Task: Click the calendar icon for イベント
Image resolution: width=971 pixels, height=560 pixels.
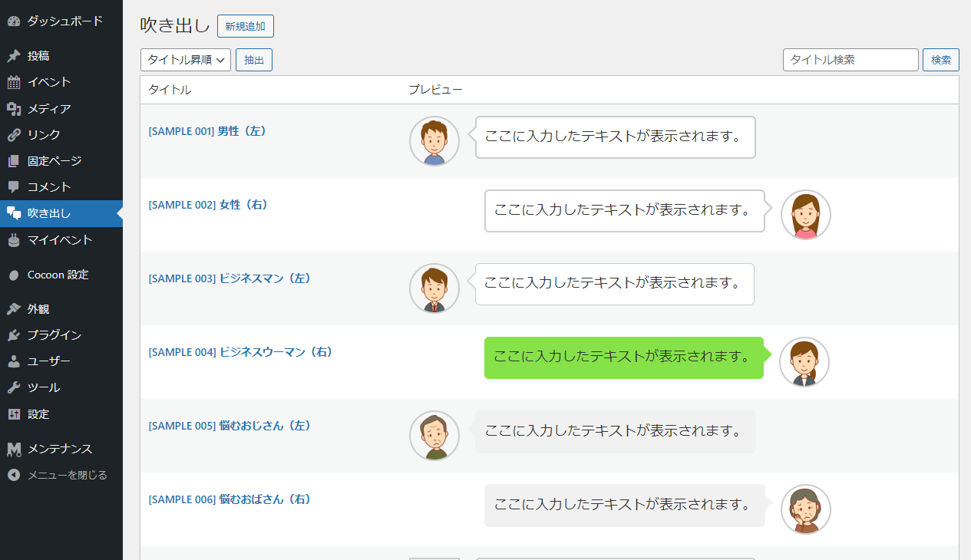Action: click(x=14, y=82)
